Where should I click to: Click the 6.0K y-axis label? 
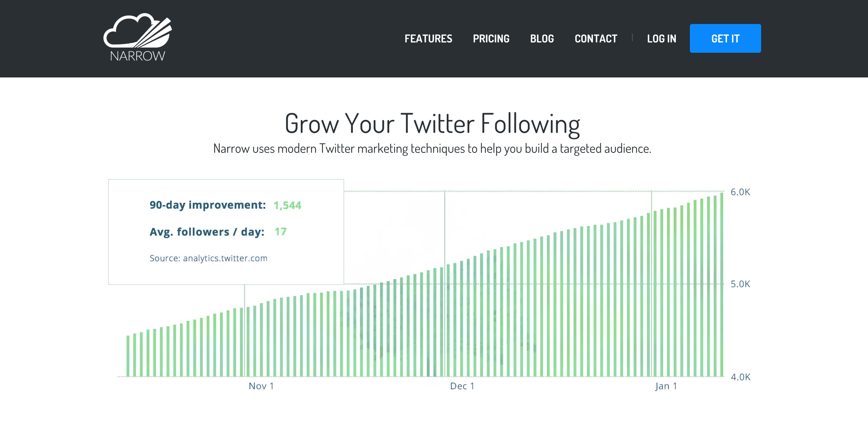(740, 192)
